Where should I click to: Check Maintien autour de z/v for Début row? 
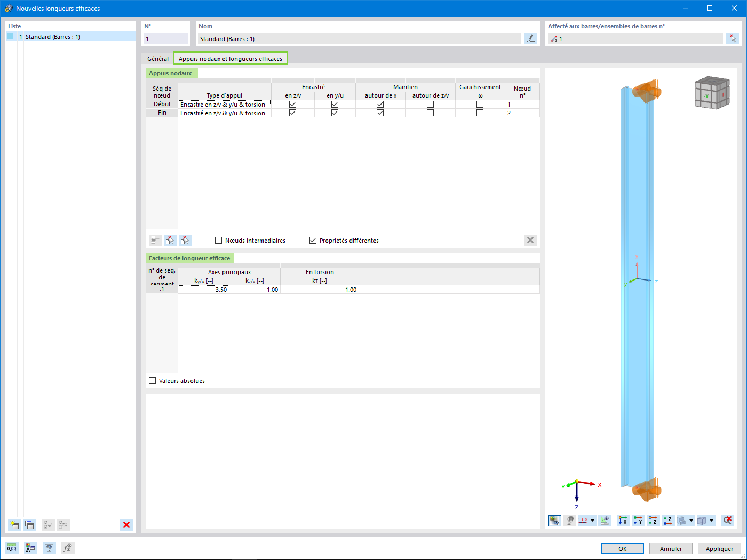(x=430, y=105)
